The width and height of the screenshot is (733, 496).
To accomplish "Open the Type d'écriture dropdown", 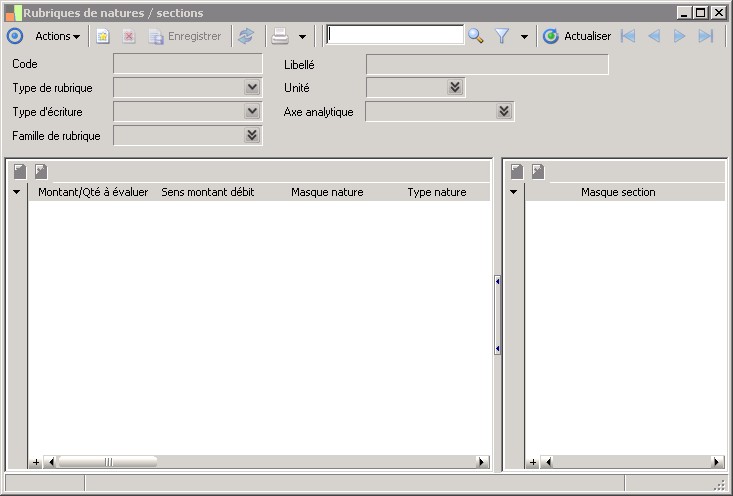I will point(252,111).
